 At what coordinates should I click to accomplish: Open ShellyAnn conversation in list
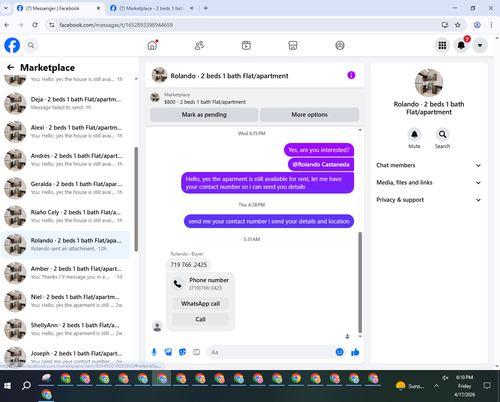coord(66,329)
